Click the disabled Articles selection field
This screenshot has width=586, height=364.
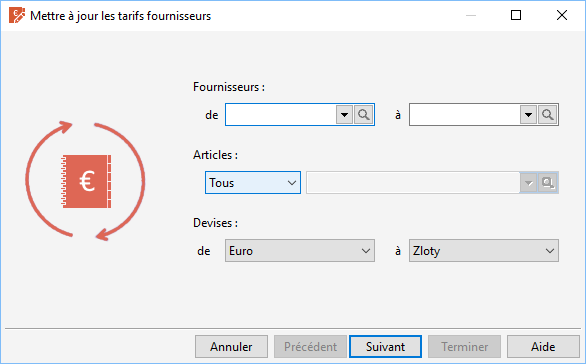(x=413, y=183)
